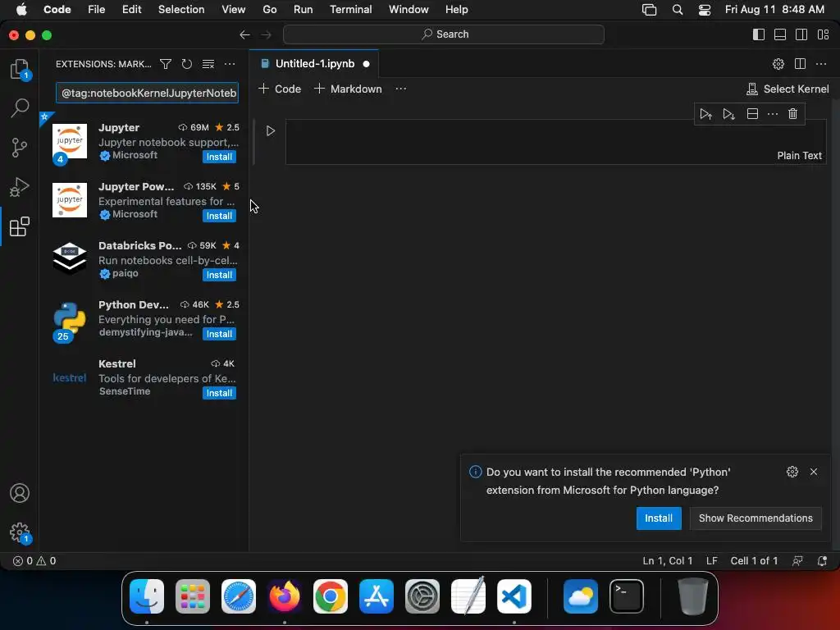
Task: Run the notebook cell
Action: (271, 130)
